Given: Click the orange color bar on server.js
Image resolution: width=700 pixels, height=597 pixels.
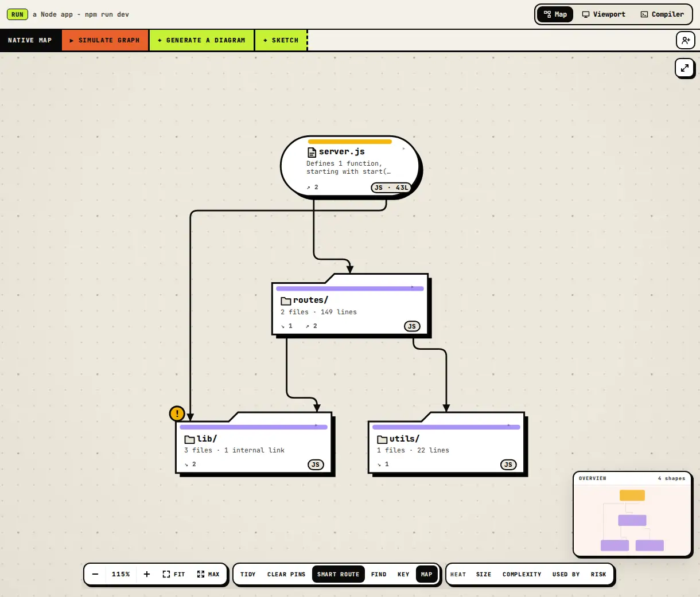Looking at the screenshot, I should tap(350, 142).
